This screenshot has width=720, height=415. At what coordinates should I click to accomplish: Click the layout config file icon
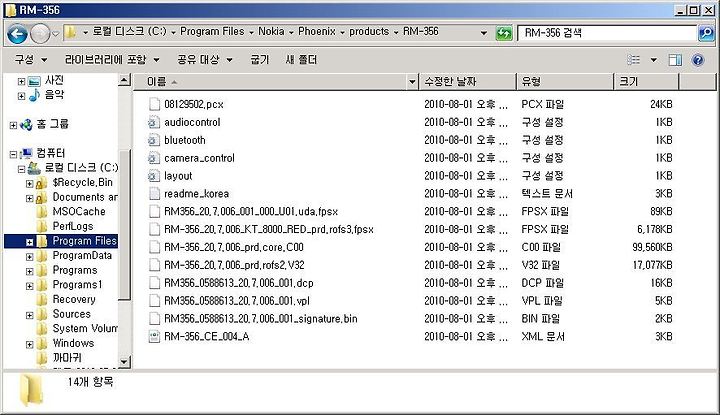[154, 176]
